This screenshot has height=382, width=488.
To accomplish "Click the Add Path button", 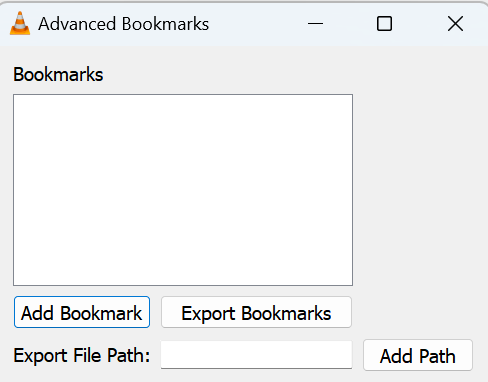I will pyautogui.click(x=418, y=355).
